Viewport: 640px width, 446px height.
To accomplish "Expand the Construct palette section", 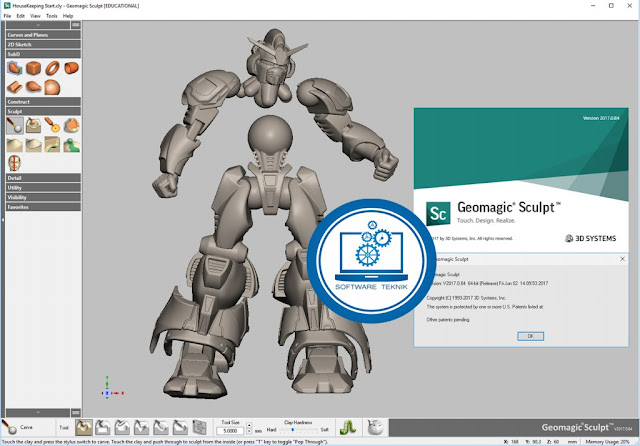I will point(43,102).
